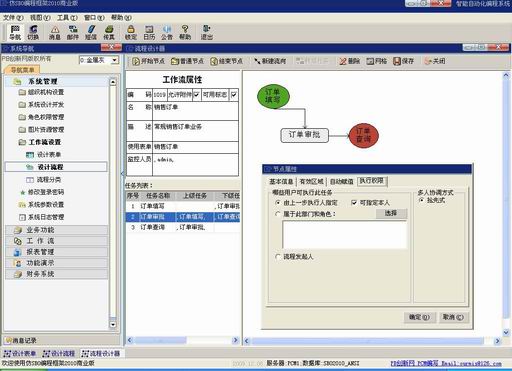
Task: Select the 订单查询 row in task list
Action: 183,227
